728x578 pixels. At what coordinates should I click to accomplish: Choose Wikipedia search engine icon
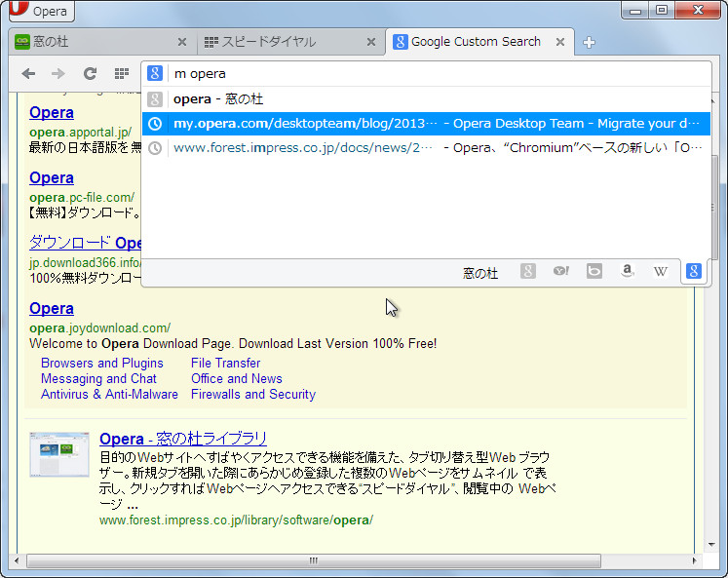tap(660, 271)
